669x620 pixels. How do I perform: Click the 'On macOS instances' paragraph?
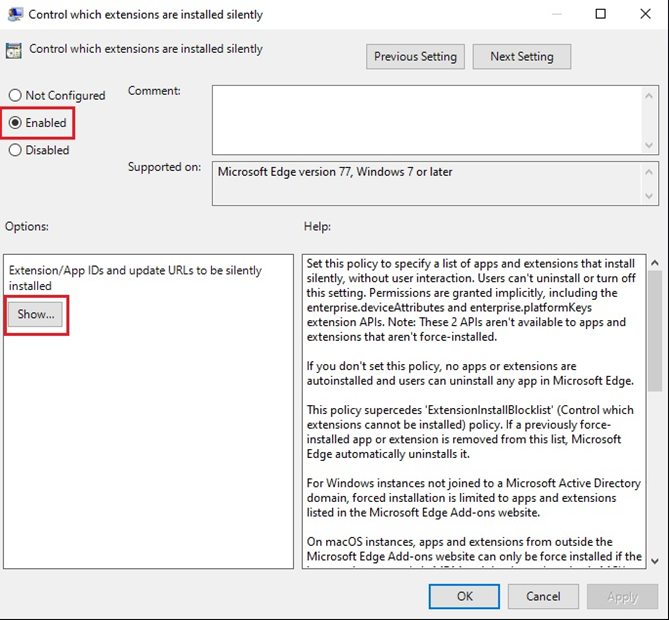click(x=474, y=549)
